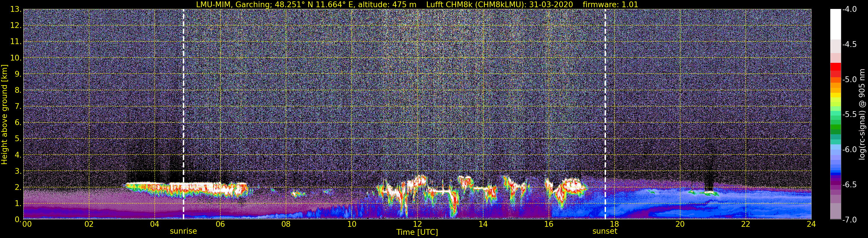Click the x-axis tick label '06'

click(220, 224)
